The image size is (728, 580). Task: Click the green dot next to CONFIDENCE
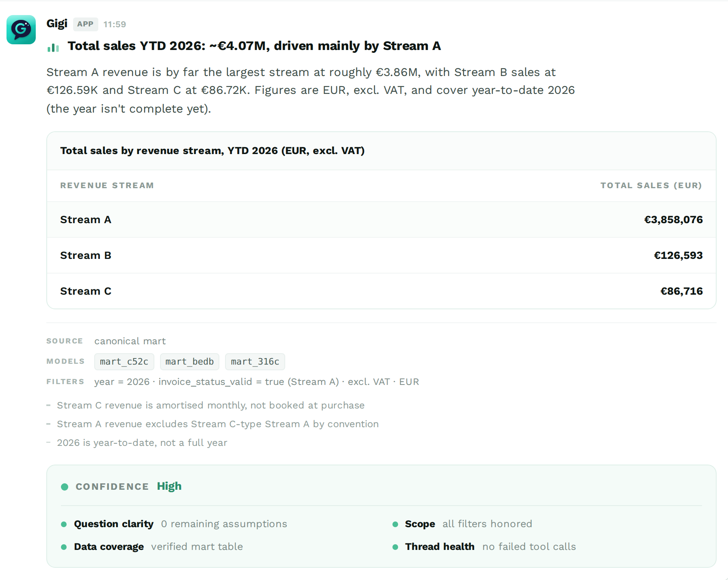(x=65, y=487)
